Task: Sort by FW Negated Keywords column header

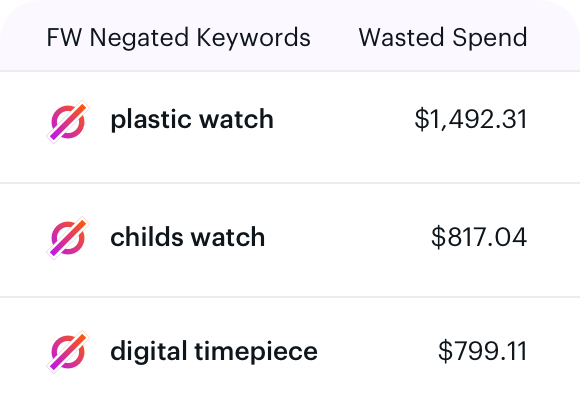Action: (178, 38)
